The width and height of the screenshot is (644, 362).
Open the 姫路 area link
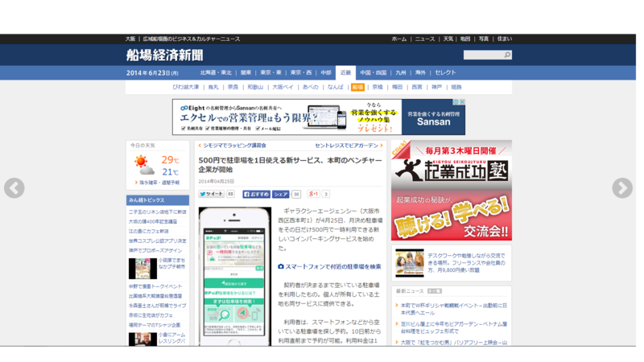coord(456,87)
